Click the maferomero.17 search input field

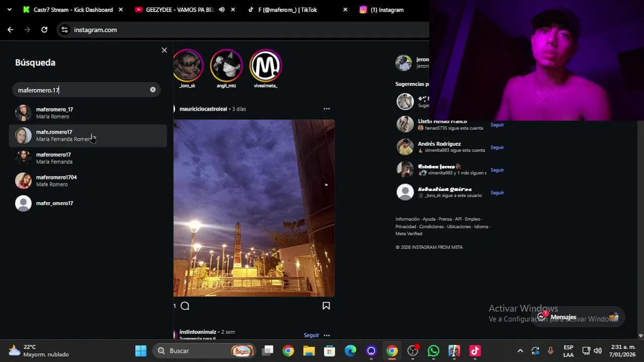point(86,90)
